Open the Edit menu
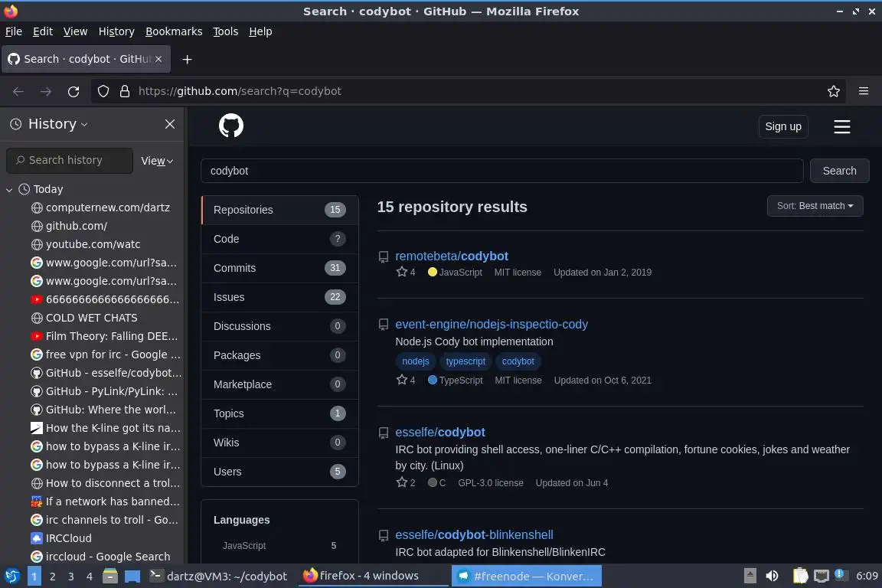Screen dimensions: 882x588 [43, 31]
